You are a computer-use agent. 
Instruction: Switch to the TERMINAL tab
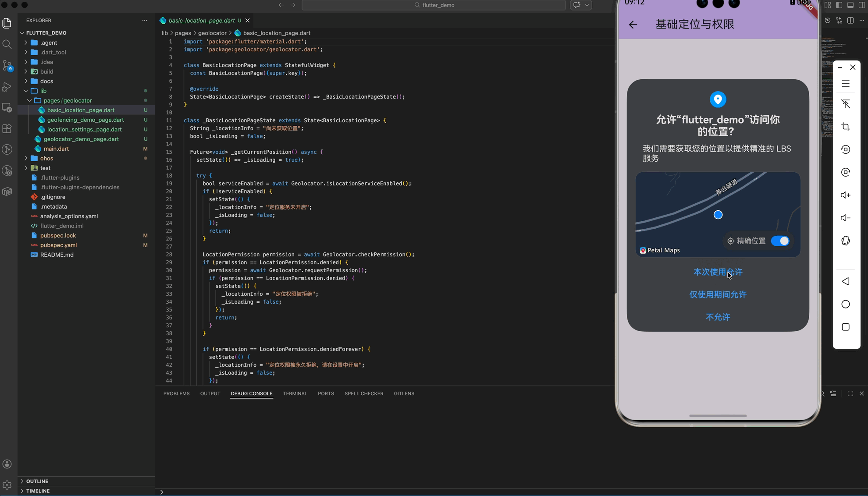[295, 393]
